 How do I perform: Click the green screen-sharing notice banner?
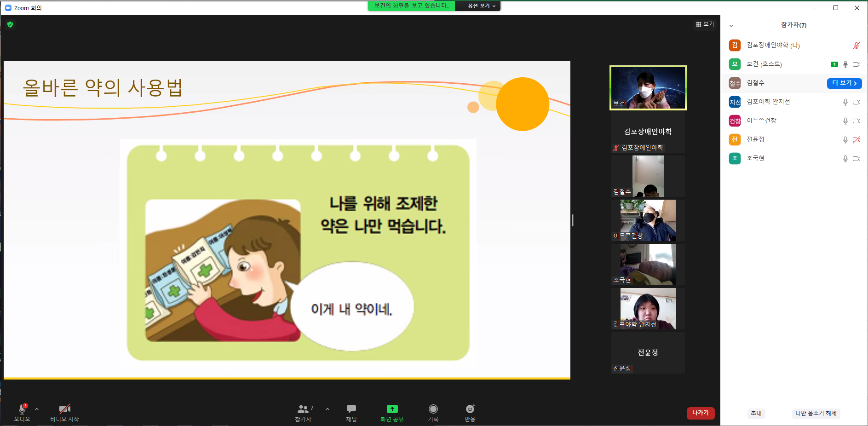point(411,6)
